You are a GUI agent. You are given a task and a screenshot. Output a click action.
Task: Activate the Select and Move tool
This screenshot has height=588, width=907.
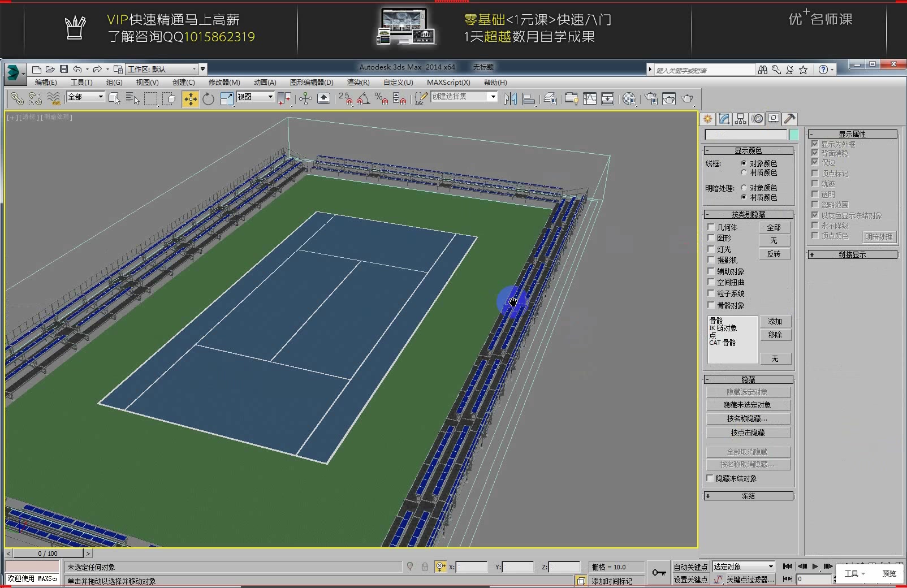point(191,99)
